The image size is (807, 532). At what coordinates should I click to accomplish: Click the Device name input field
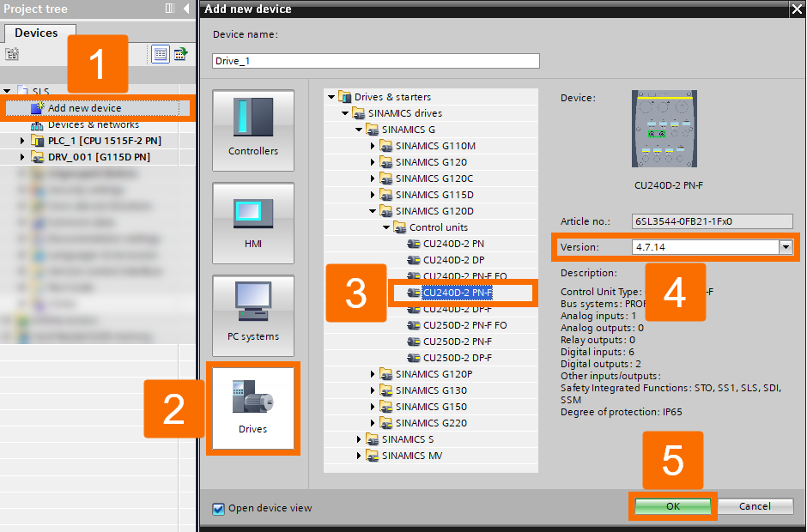pyautogui.click(x=376, y=61)
